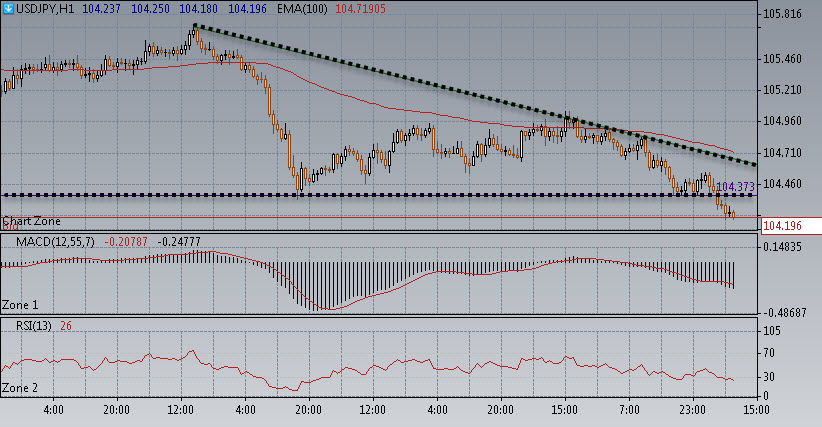Image resolution: width=822 pixels, height=427 pixels.
Task: Click the 0.14835 MACD axis label
Action: coord(782,247)
